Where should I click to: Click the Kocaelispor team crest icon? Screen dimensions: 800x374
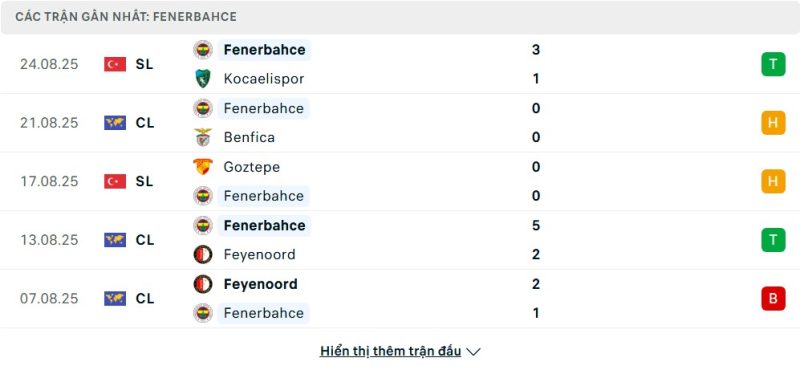coord(203,79)
